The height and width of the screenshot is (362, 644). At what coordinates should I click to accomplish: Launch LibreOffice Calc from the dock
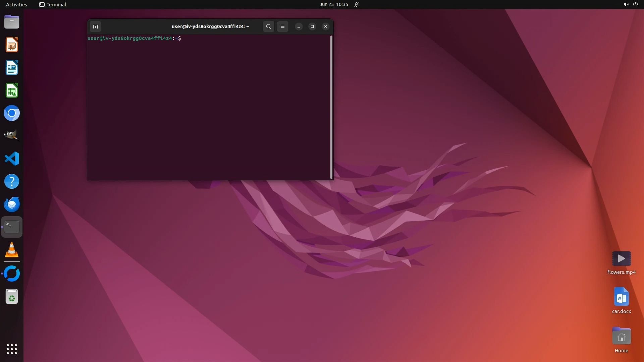(x=12, y=90)
